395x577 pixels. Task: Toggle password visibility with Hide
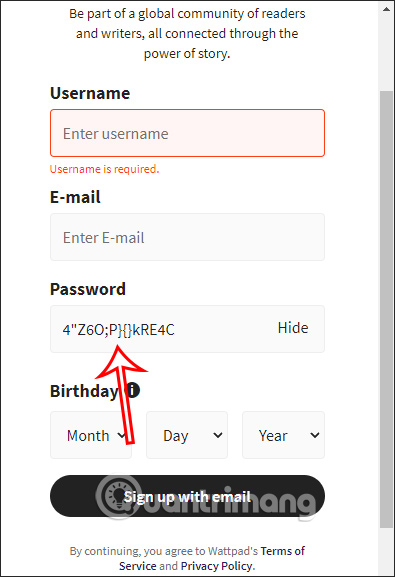(293, 328)
